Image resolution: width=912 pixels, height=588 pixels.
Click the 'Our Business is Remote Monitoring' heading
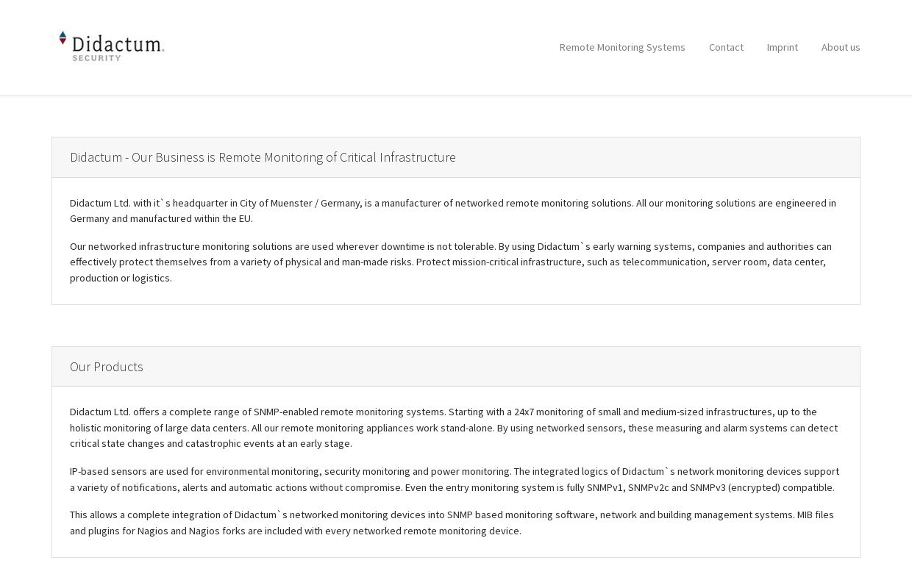click(x=263, y=157)
